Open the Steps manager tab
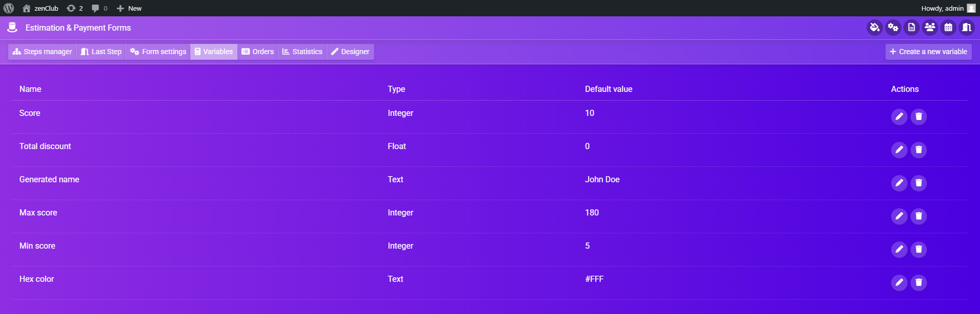 (42, 52)
